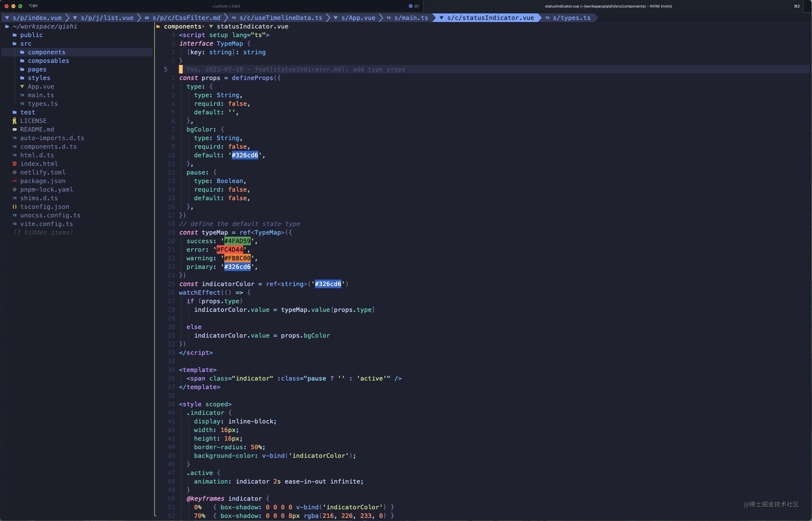Screen dimensions: 812x521
Task: Expand the composables folder
Action: pos(48,61)
